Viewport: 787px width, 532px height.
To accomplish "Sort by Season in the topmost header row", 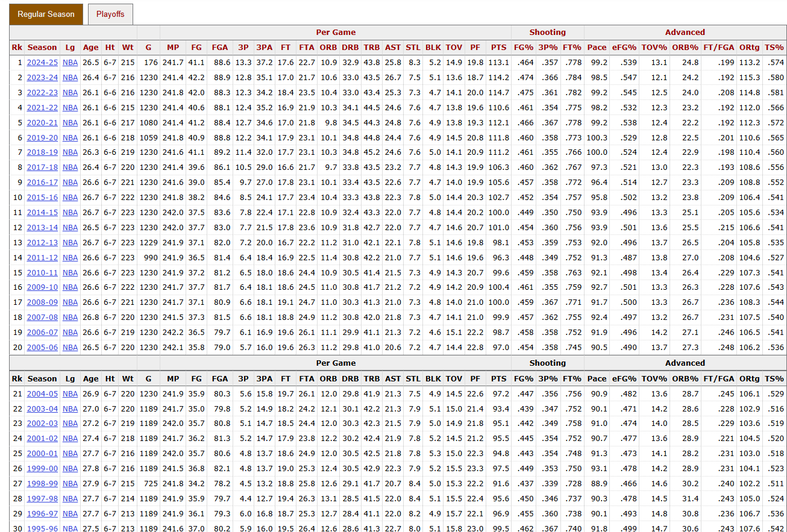I will click(x=42, y=48).
